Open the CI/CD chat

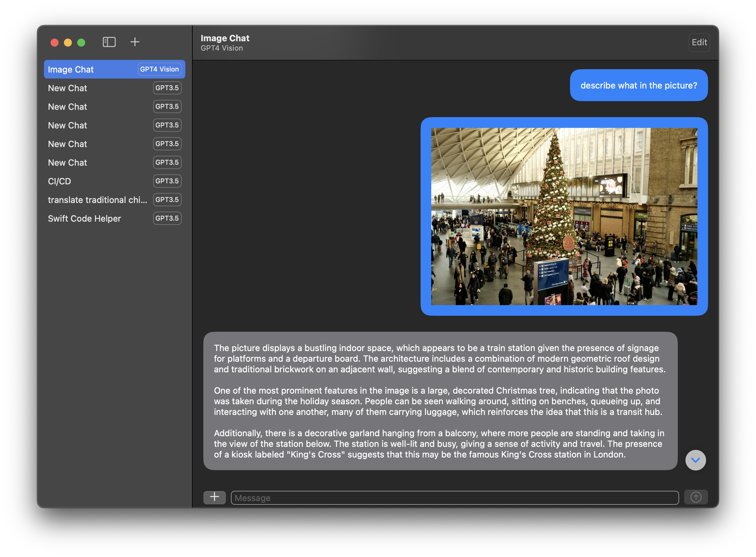click(115, 181)
